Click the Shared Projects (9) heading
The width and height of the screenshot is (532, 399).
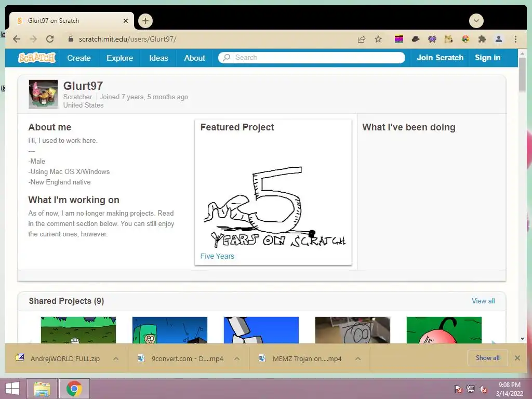[x=66, y=301]
